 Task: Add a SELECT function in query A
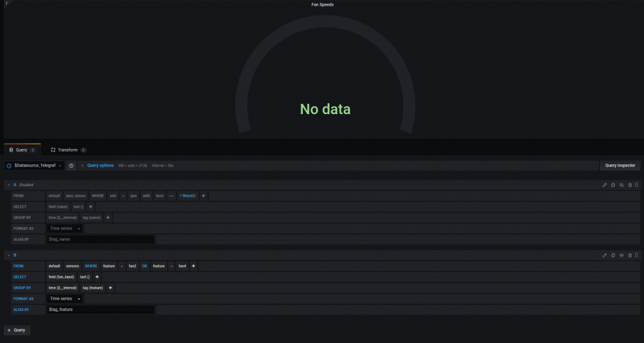pos(91,207)
